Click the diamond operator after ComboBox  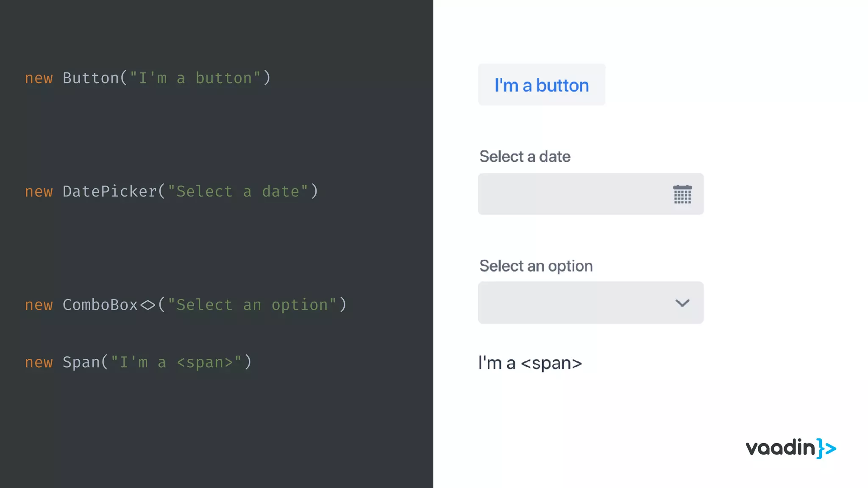tap(148, 305)
